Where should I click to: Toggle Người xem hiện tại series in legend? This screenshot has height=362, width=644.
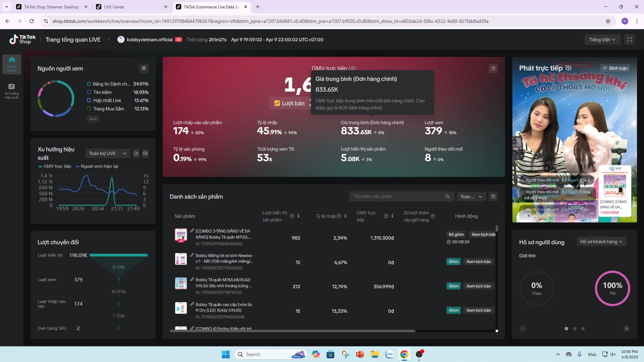coord(97,166)
